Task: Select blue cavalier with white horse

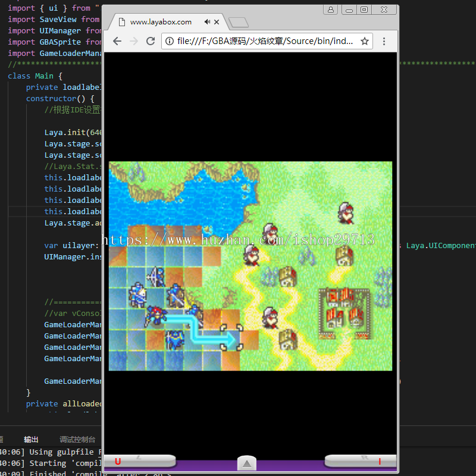Action: (x=138, y=295)
